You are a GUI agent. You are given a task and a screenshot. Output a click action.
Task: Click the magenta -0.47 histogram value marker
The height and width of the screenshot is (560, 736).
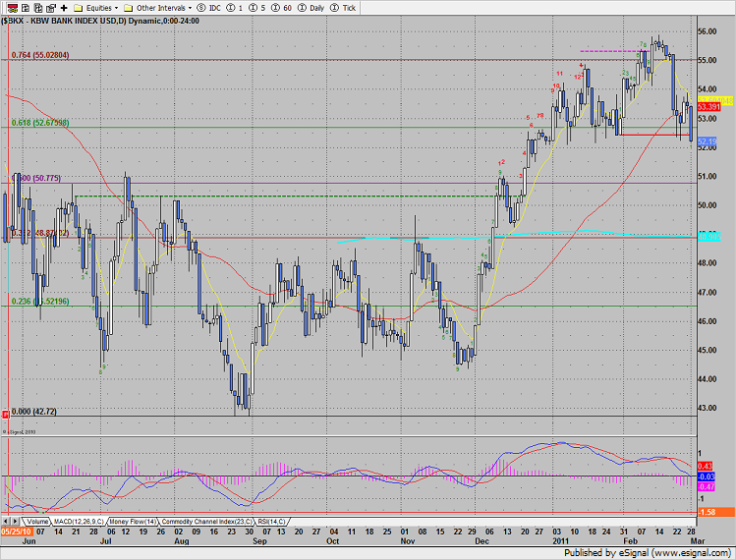pyautogui.click(x=706, y=487)
